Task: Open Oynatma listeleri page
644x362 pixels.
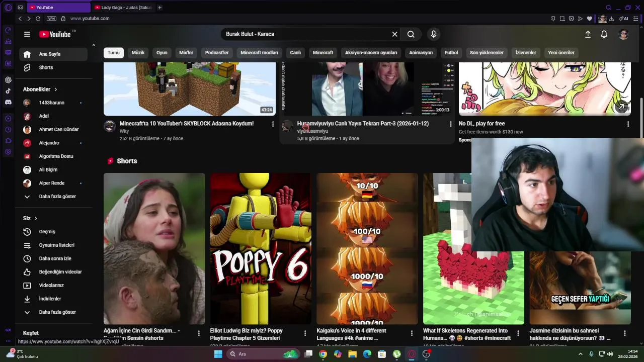Action: tap(53, 245)
